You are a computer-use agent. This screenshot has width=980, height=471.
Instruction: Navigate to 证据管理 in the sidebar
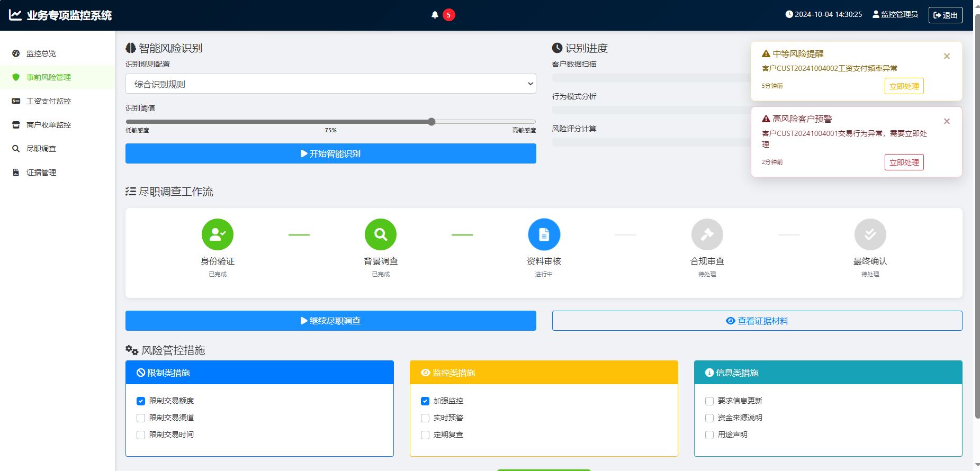pos(41,173)
